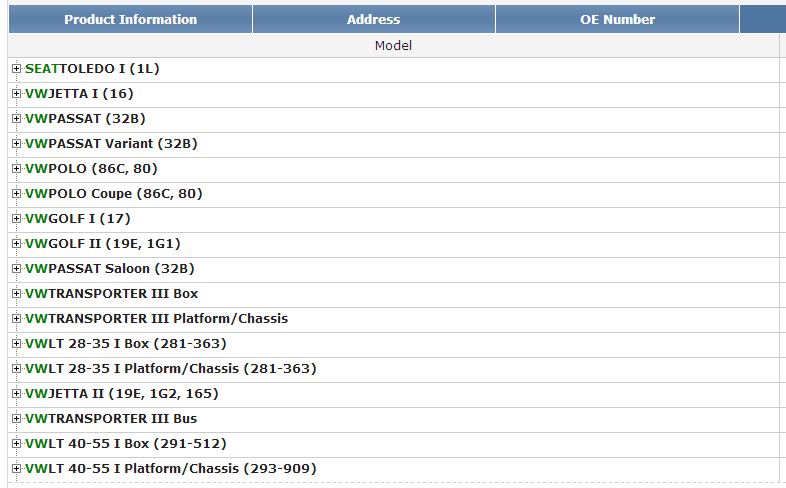Image resolution: width=786 pixels, height=488 pixels.
Task: Switch to the Product Information tab
Action: click(130, 19)
